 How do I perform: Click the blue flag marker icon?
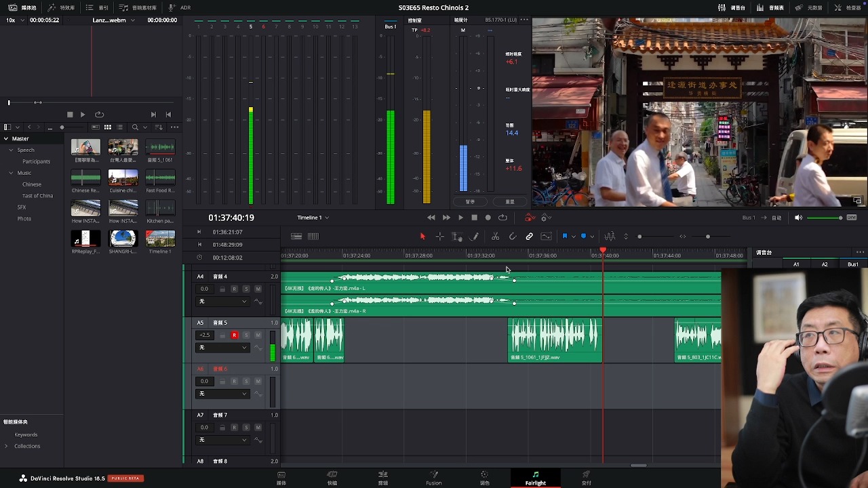tap(564, 237)
